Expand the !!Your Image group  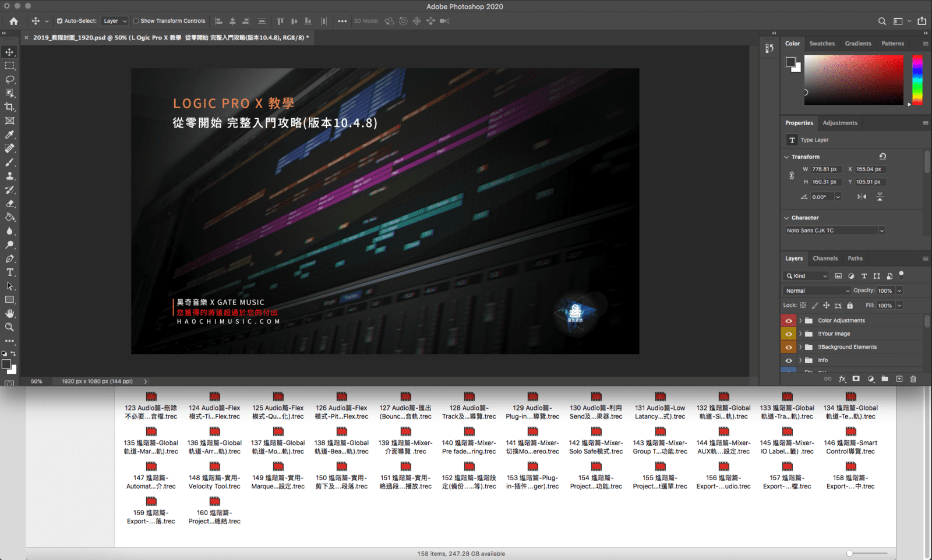coord(800,334)
